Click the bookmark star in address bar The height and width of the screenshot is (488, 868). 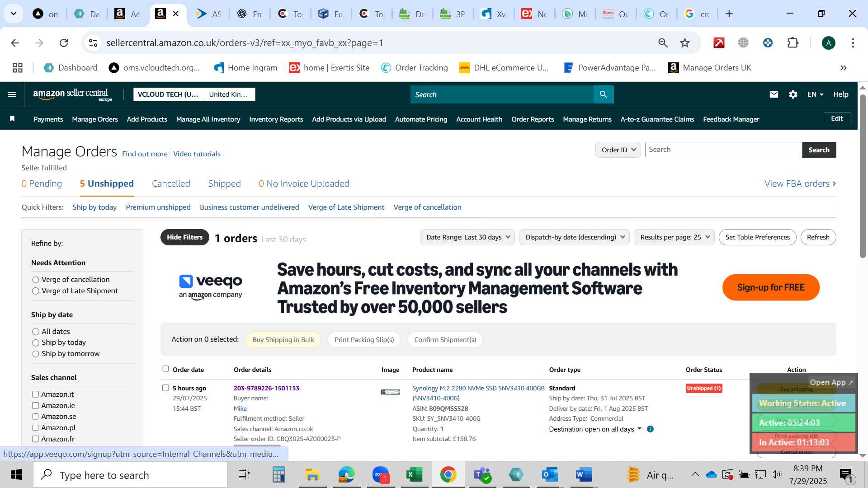(685, 43)
